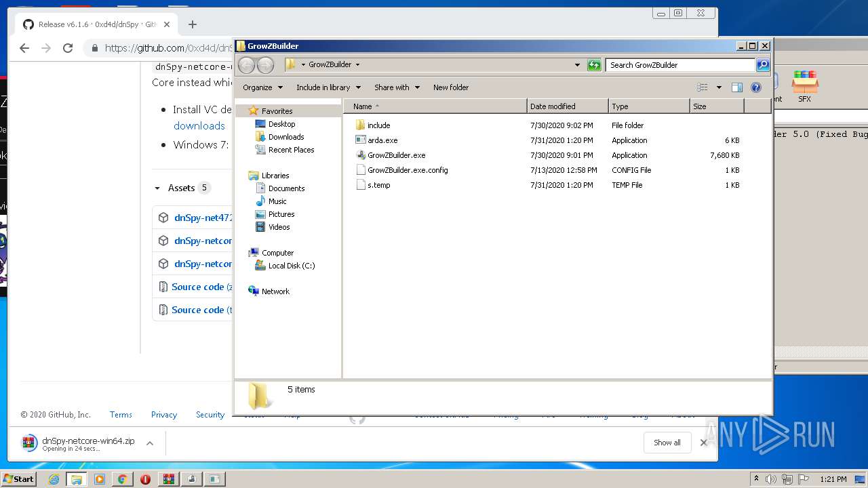Click the Privacy footer link on GitHub
Image resolution: width=868 pixels, height=488 pixels.
pos(163,415)
